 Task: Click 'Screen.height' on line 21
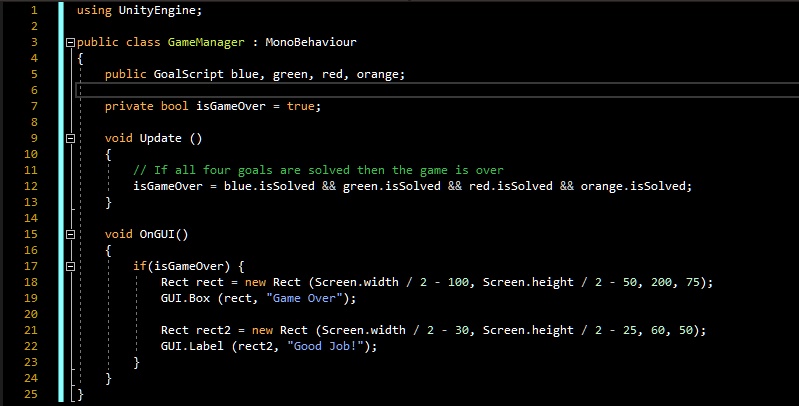[x=528, y=331]
